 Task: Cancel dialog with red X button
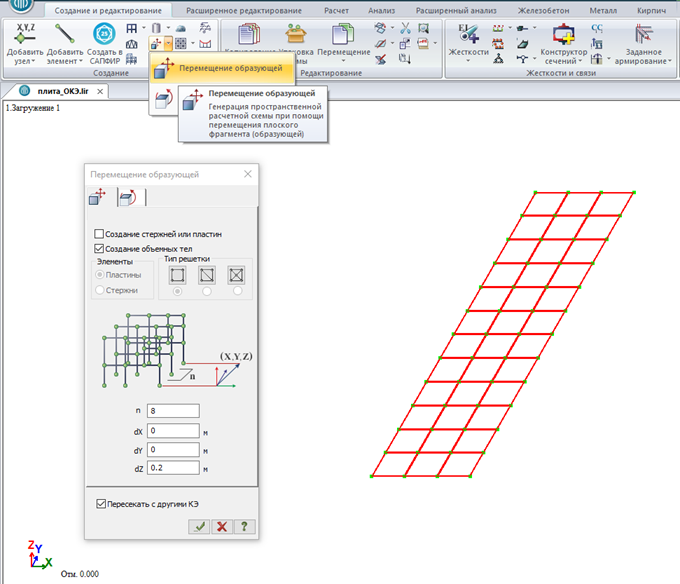coord(222,526)
